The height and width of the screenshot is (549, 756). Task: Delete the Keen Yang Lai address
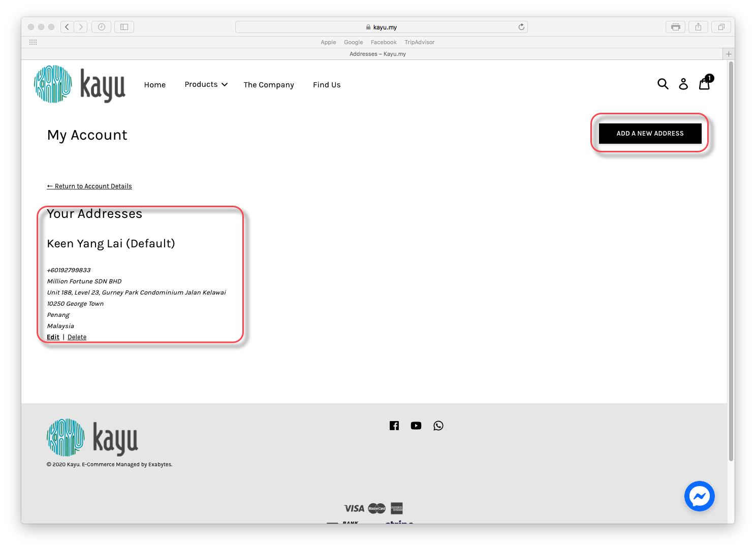click(x=77, y=337)
